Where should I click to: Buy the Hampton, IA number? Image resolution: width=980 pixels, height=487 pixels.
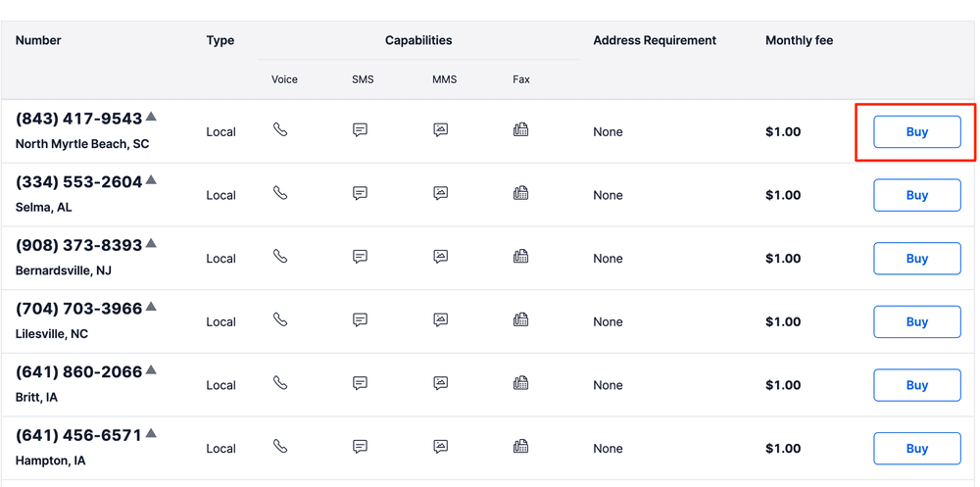tap(916, 449)
